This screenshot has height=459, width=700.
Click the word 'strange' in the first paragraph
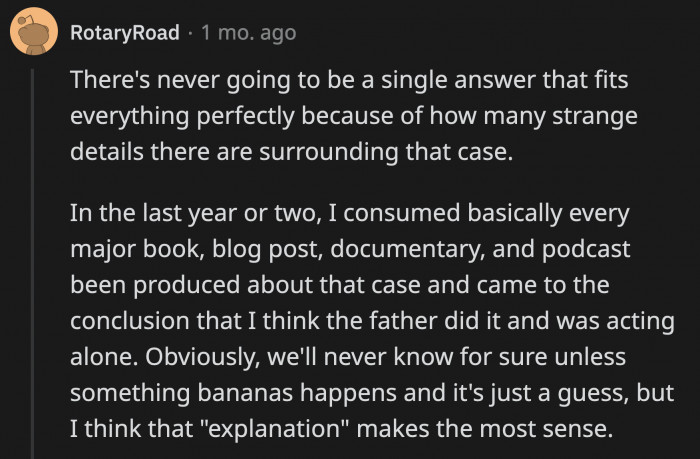[595, 117]
